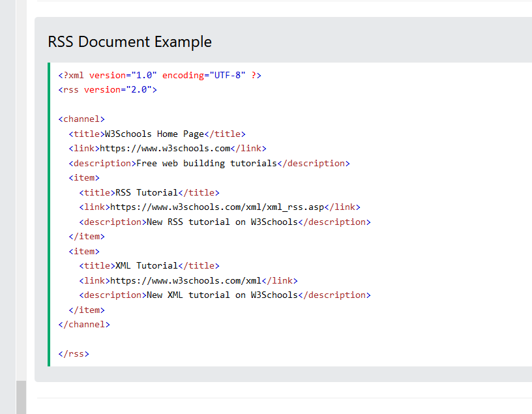Click the gray scrollbar thumb at the left edge
This screenshot has width=532, height=414.
tap(21, 397)
